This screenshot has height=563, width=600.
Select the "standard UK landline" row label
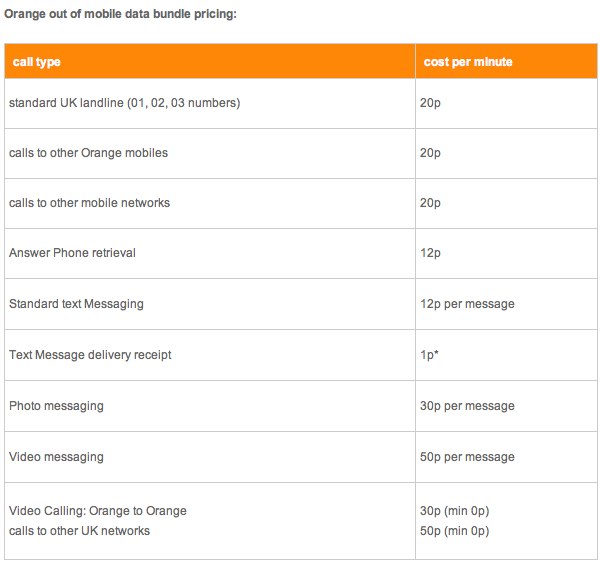click(124, 103)
